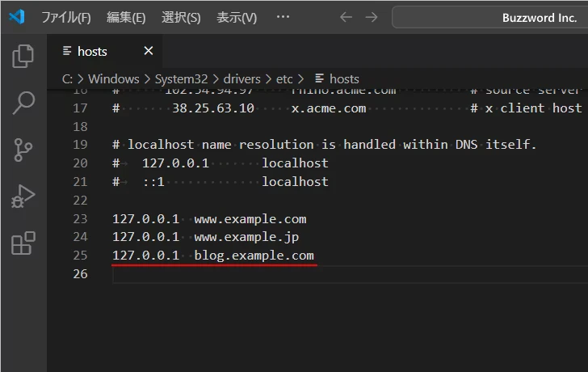The image size is (588, 372).
Task: Click the VS Code logo icon
Action: 18,17
